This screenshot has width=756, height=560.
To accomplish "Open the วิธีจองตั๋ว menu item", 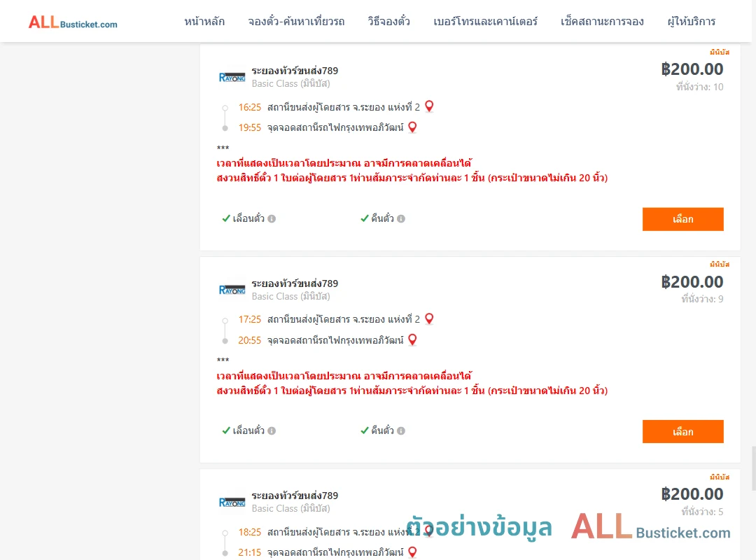I will [388, 22].
